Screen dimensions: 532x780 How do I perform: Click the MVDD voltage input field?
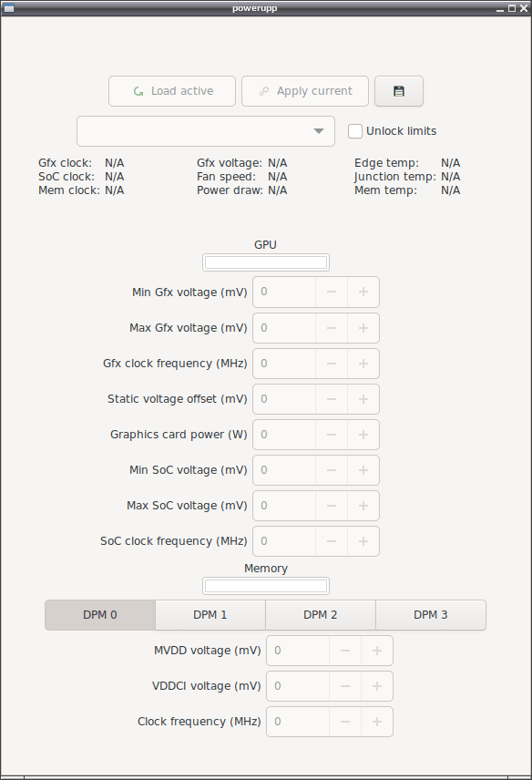(298, 651)
